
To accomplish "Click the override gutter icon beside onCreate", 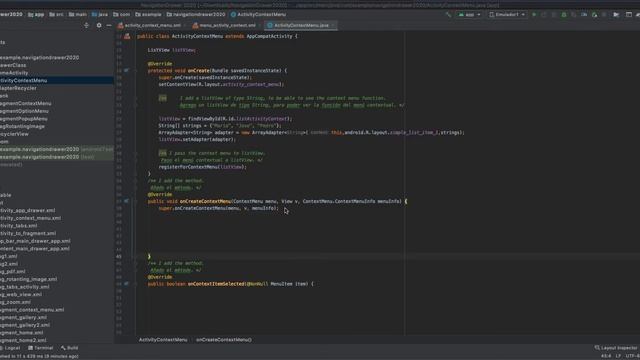I will [127, 71].
